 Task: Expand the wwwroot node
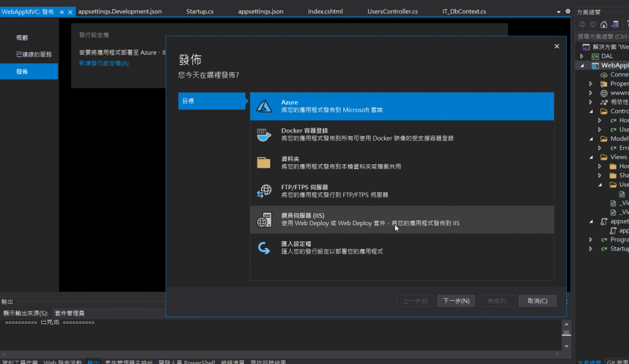590,93
